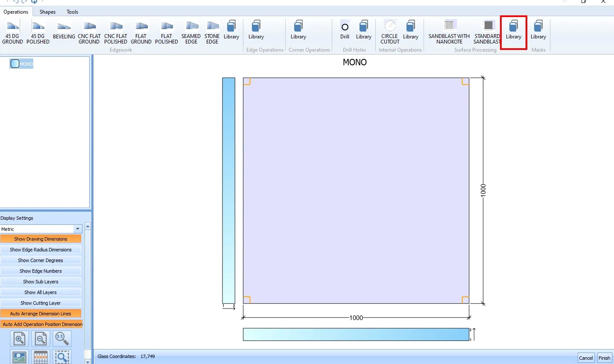614x364 pixels.
Task: Select the BEVELING edgework tool
Action: click(x=64, y=31)
